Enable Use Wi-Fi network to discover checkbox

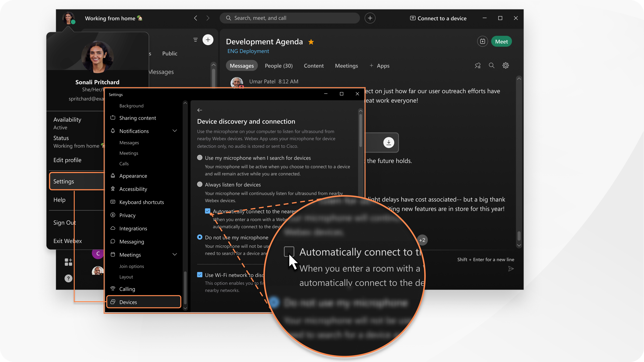pyautogui.click(x=200, y=275)
